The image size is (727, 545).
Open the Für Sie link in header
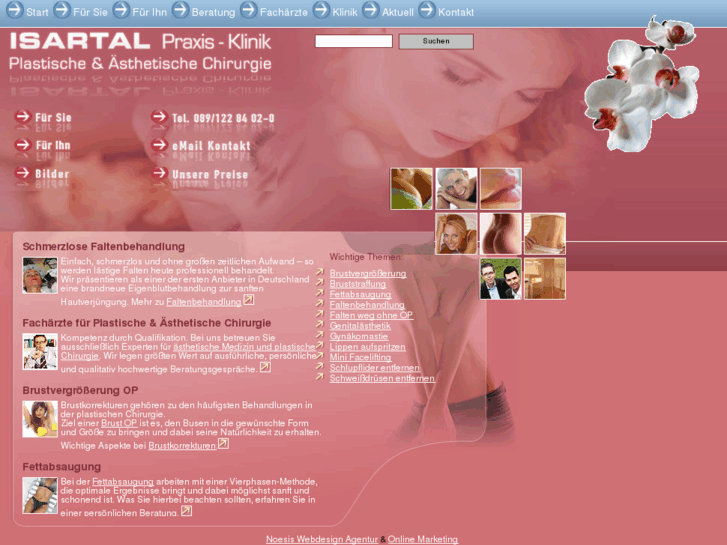[x=53, y=117]
